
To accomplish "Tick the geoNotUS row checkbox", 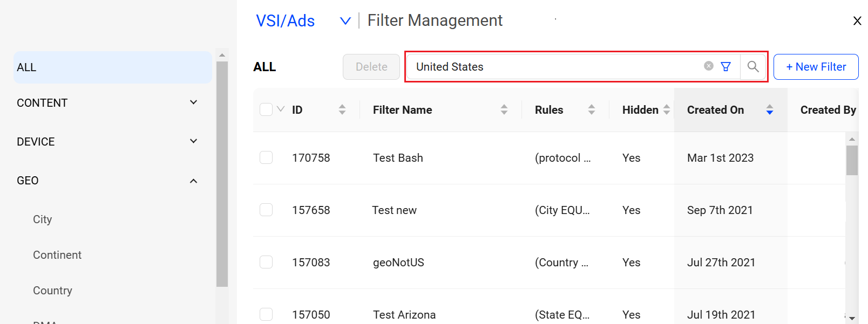I will point(266,262).
